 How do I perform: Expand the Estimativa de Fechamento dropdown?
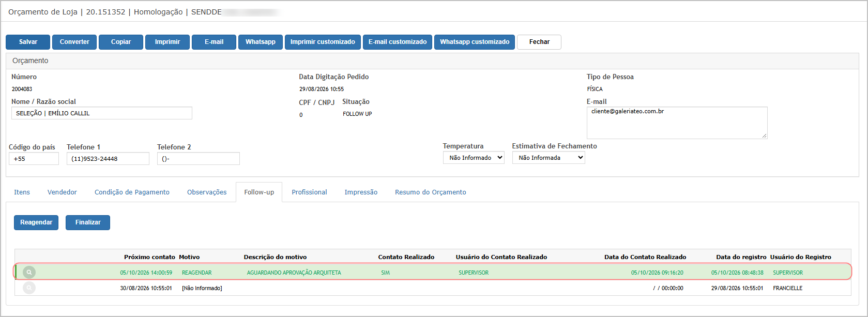coord(549,158)
